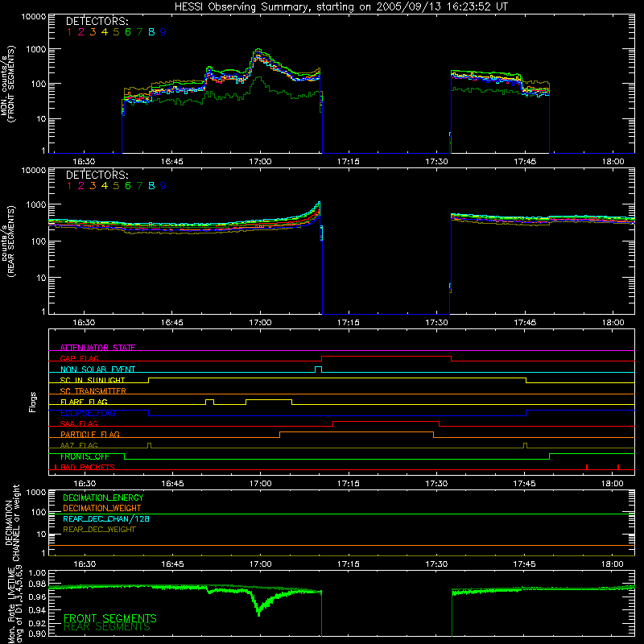
Task: Click the REAR_DEC_WEIGHT legend label
Action: pyautogui.click(x=99, y=530)
